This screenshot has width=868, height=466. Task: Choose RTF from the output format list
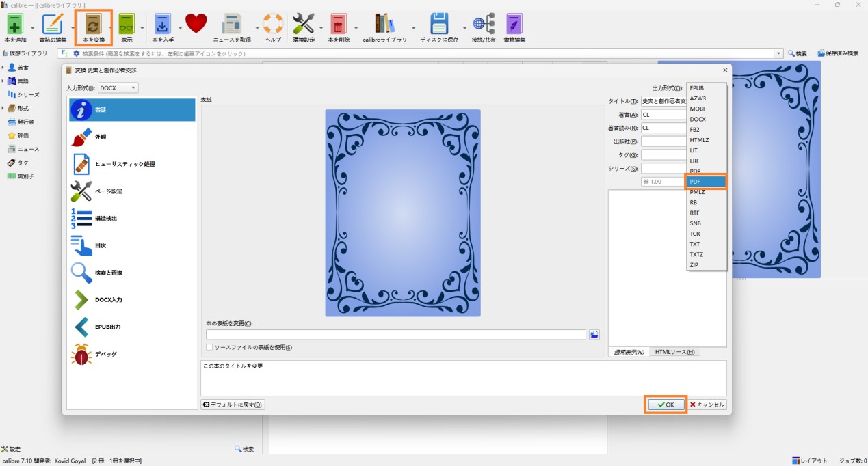click(707, 213)
